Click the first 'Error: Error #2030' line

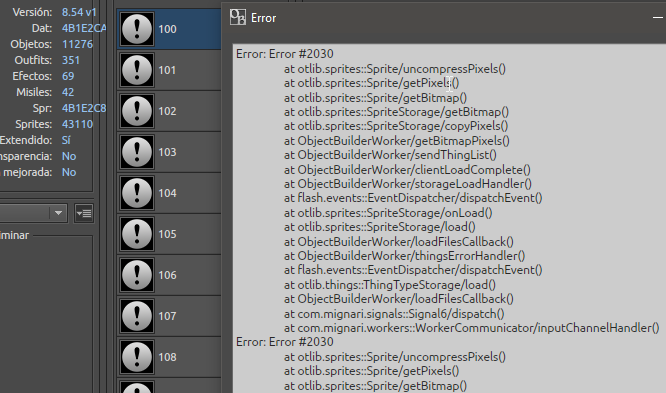click(285, 54)
